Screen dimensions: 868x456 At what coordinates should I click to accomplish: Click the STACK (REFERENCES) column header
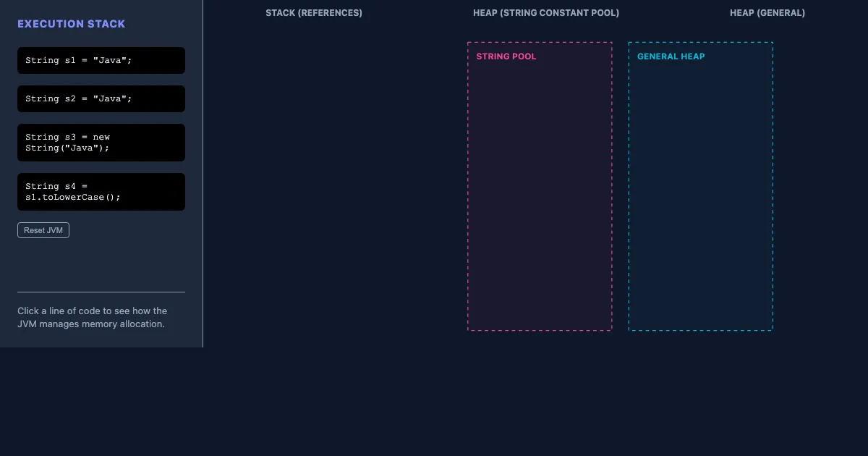click(x=314, y=13)
